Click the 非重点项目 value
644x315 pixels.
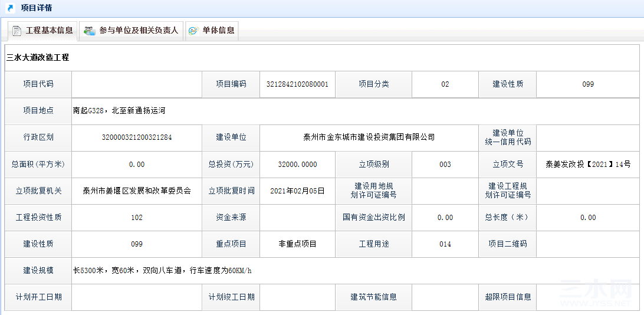coord(297,244)
